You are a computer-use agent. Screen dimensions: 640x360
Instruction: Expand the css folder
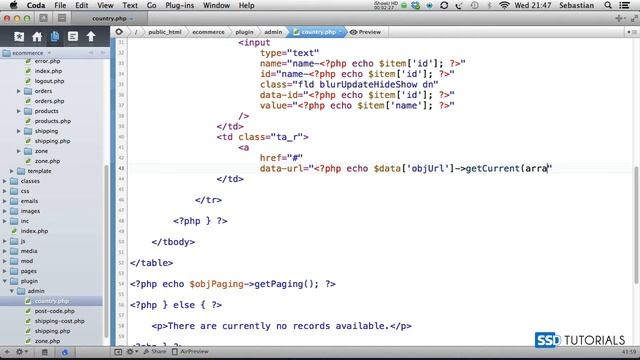(4, 191)
